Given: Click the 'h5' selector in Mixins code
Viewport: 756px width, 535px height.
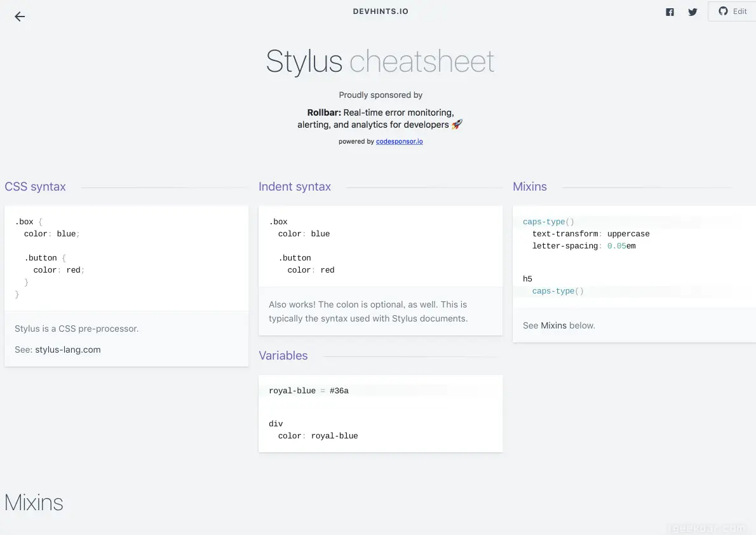Looking at the screenshot, I should tap(527, 279).
